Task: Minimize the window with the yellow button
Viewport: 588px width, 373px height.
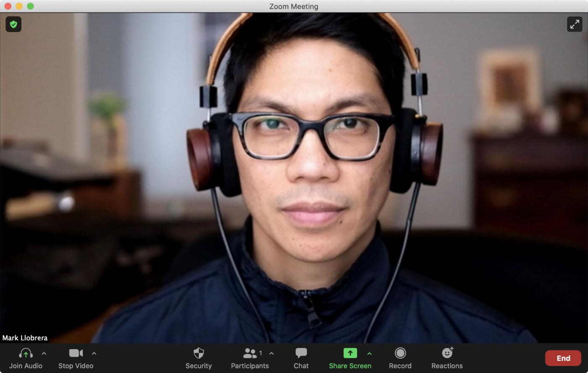Action: pyautogui.click(x=19, y=6)
